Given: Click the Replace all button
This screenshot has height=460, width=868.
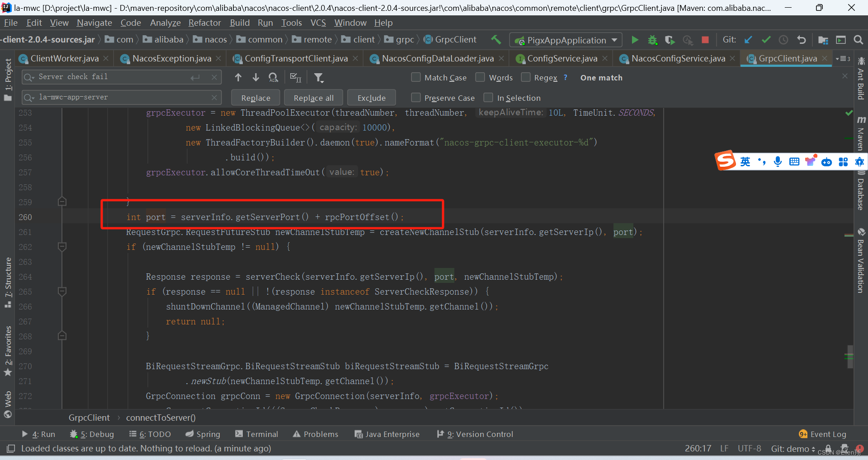Looking at the screenshot, I should click(313, 98).
